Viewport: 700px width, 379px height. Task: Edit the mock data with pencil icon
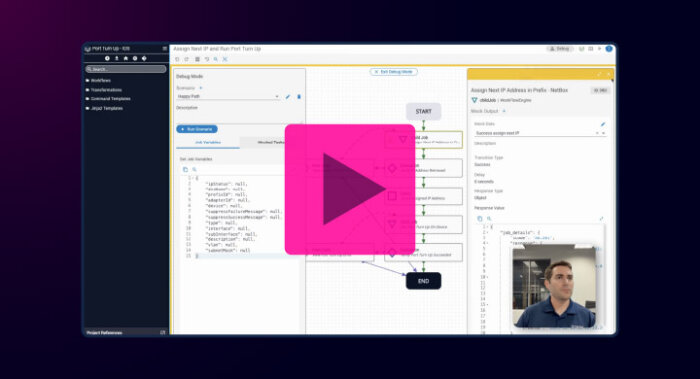pyautogui.click(x=603, y=124)
